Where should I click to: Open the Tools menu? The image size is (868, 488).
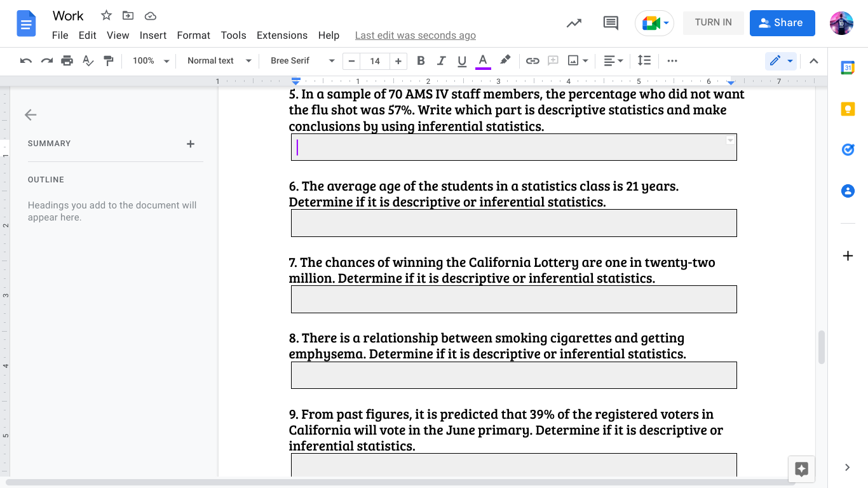234,36
